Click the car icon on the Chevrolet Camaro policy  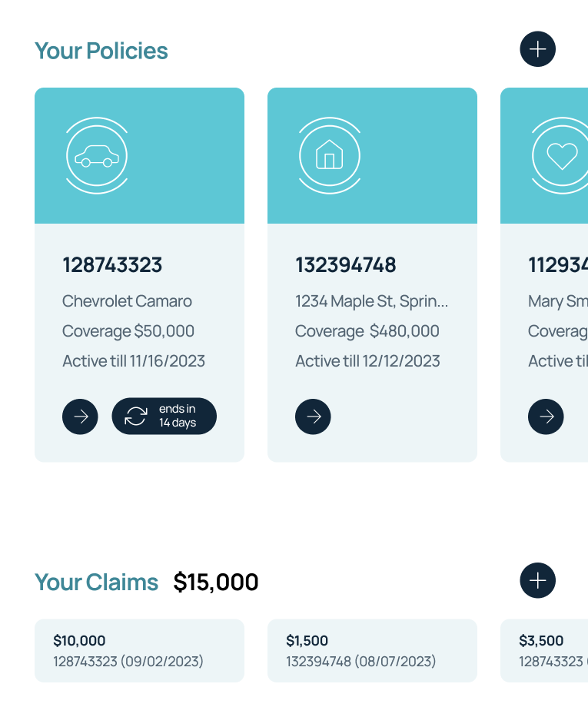[x=96, y=154]
